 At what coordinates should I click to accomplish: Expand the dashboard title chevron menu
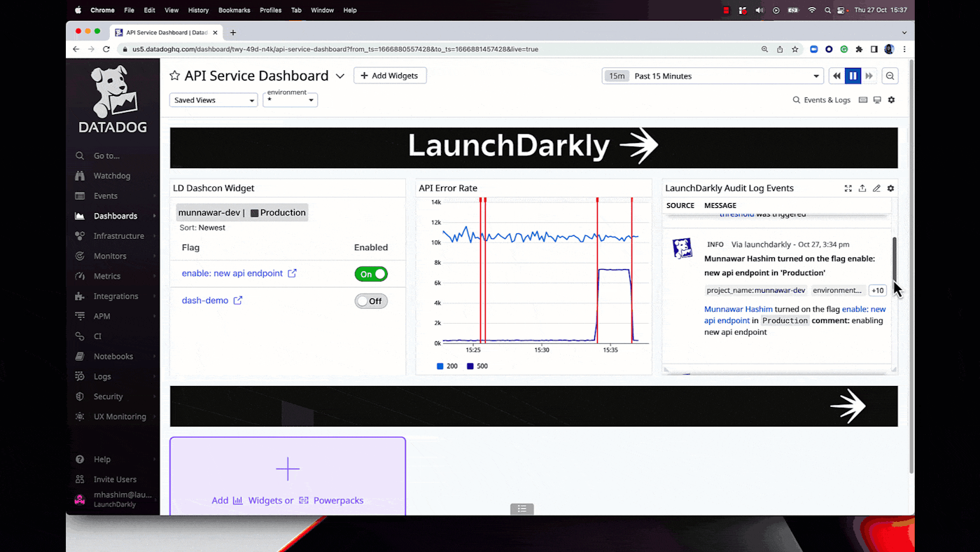click(x=340, y=76)
